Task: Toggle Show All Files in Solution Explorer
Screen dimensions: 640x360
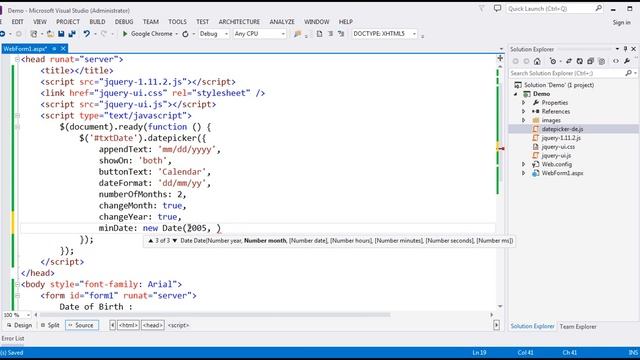Action: 601,61
